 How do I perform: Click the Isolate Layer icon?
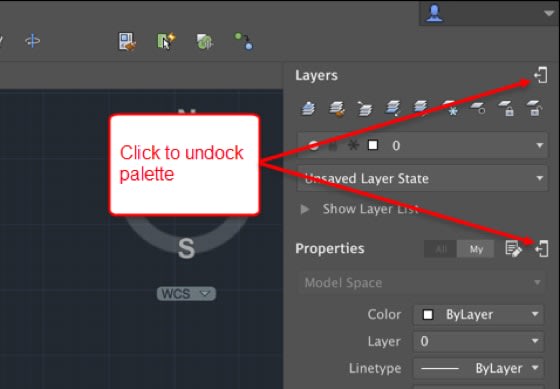pos(392,108)
